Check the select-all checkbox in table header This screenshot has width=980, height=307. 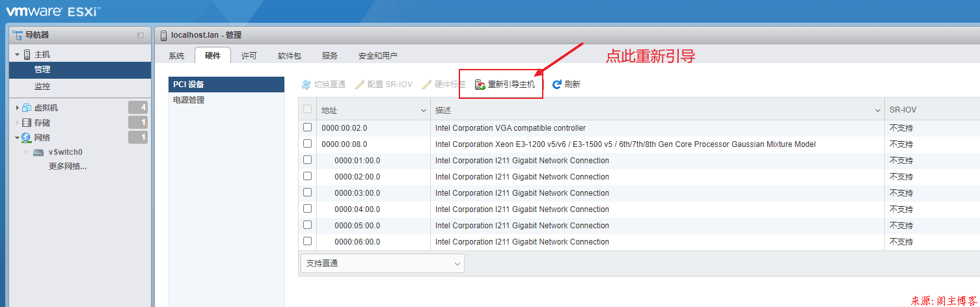coord(308,109)
